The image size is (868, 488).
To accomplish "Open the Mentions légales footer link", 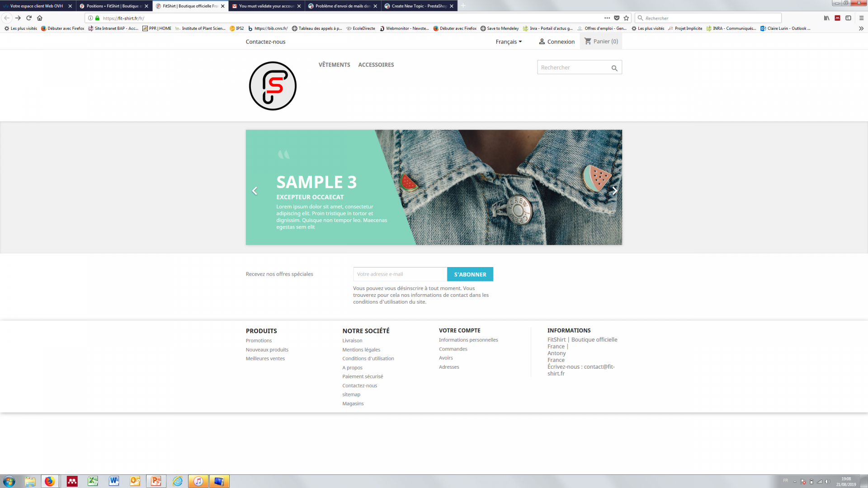I will point(361,350).
